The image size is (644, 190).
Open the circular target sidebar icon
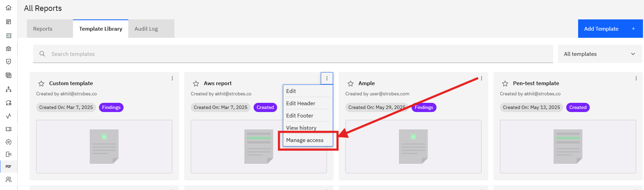tap(9, 142)
